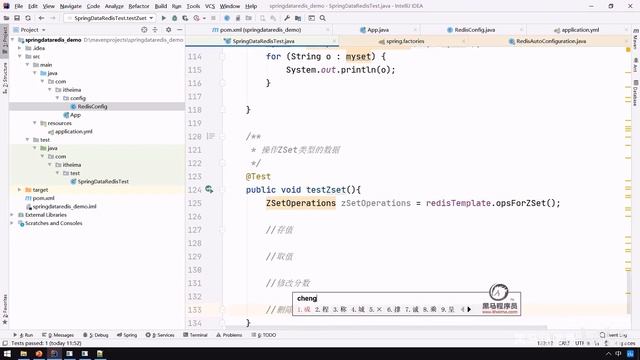Viewport: 640px width, 360px height.
Task: Open the Windows Start menu
Action: pos(7,353)
